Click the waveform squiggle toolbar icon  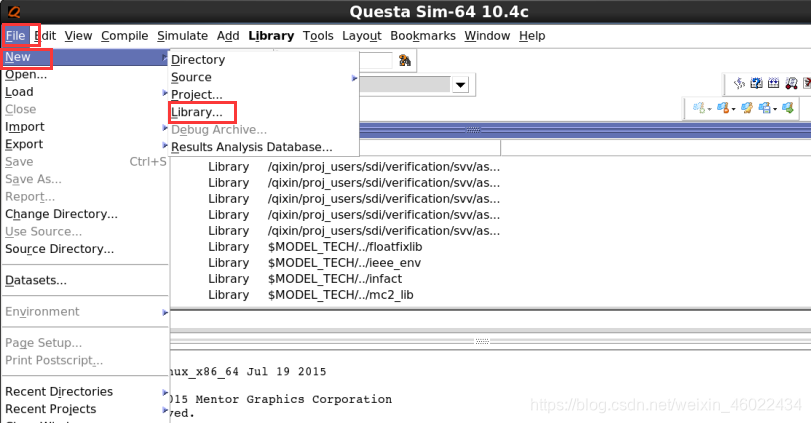(x=739, y=83)
